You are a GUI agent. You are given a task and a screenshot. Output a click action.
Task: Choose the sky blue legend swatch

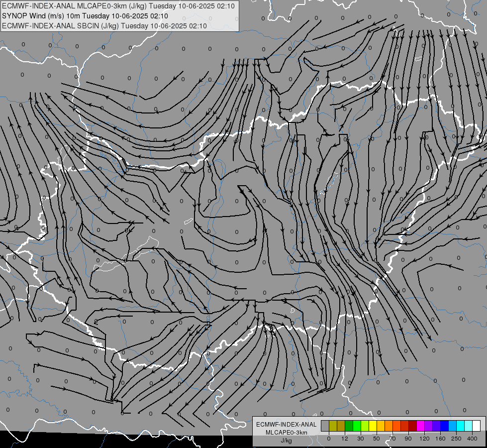(453, 426)
